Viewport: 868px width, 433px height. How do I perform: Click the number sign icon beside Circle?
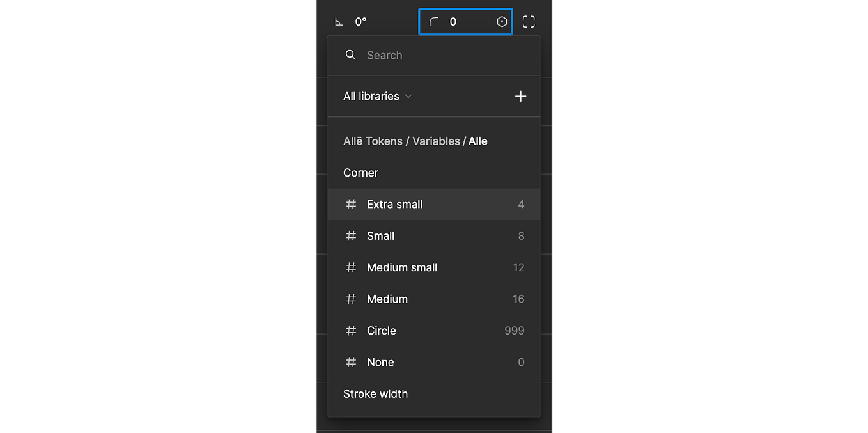coord(351,331)
